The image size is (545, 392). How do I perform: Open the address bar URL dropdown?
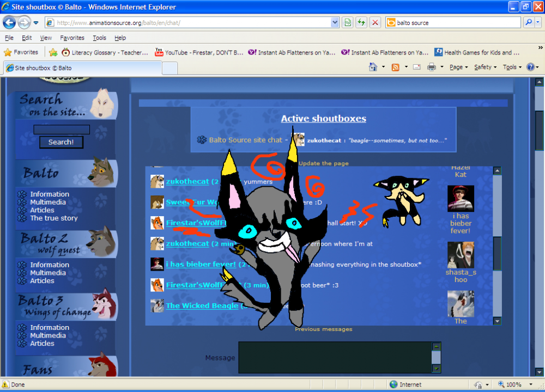(335, 23)
